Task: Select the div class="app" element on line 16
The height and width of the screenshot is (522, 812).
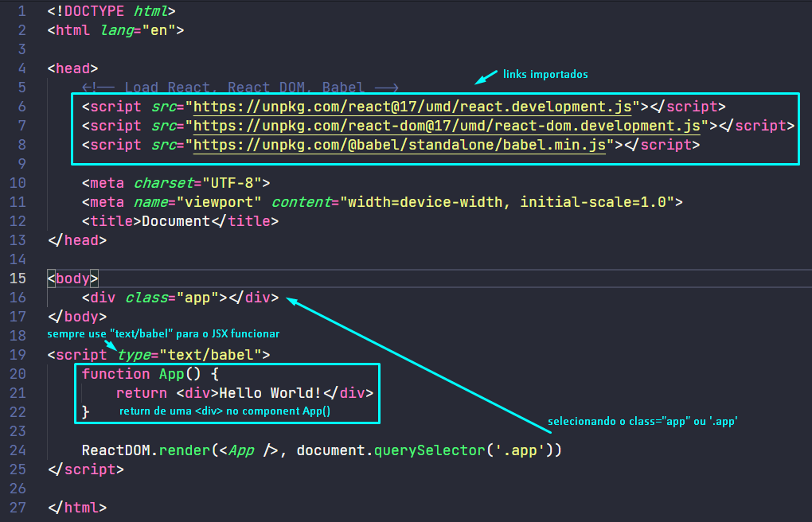Action: (181, 297)
